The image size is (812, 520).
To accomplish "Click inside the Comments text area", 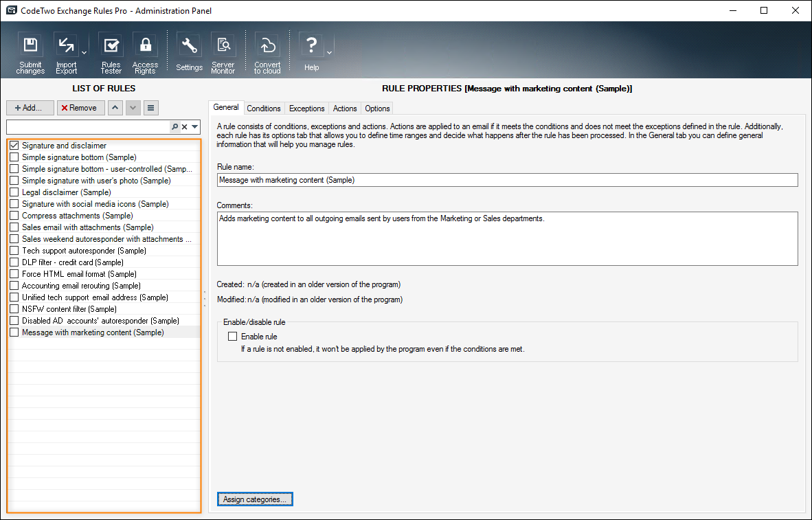I will 508,239.
